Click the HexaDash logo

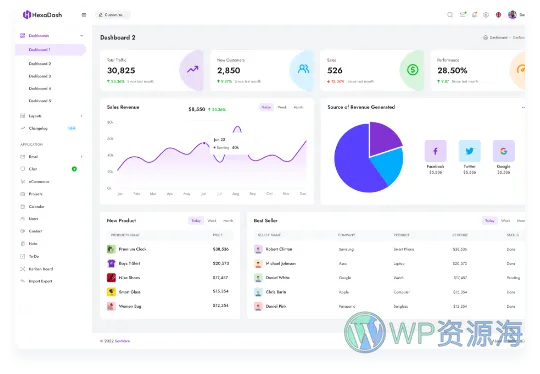click(42, 15)
